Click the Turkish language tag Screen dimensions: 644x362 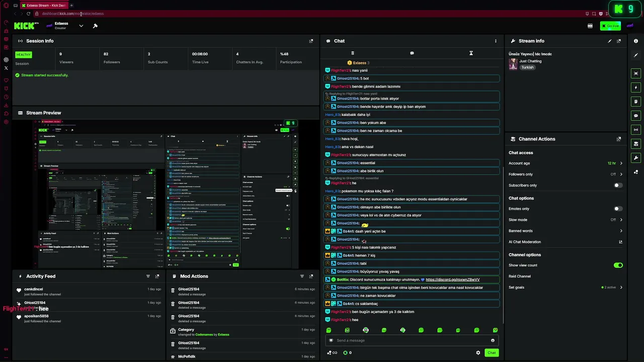[x=527, y=67]
